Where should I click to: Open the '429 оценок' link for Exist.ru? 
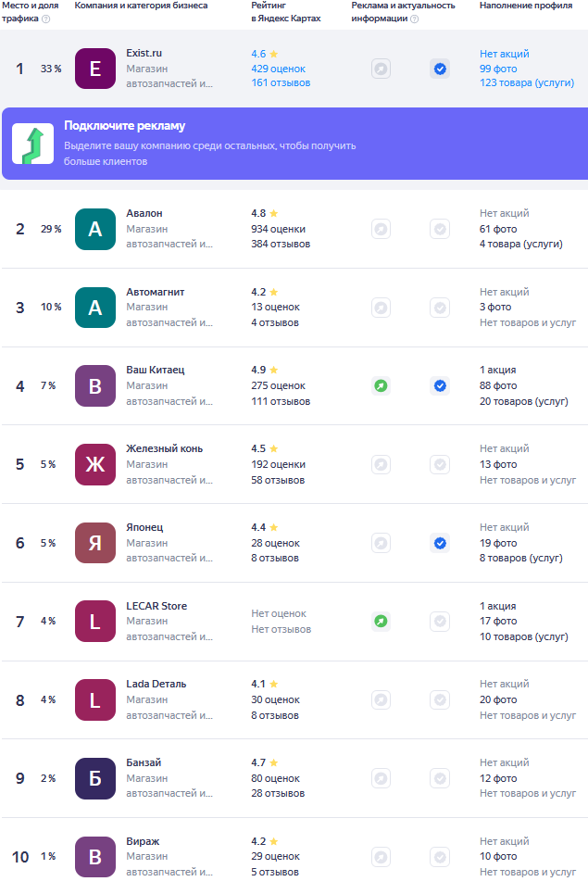point(278,69)
